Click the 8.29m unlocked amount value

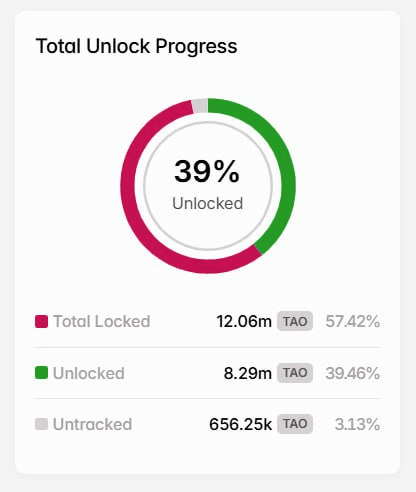248,373
